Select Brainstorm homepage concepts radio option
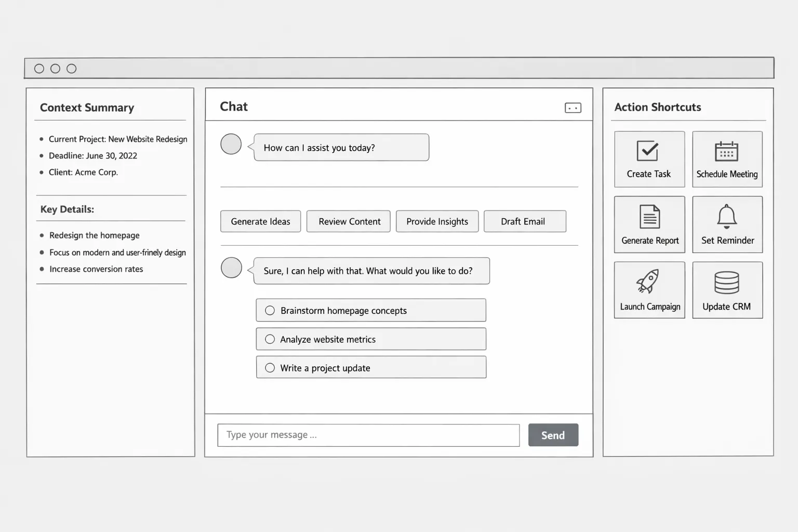 tap(270, 311)
